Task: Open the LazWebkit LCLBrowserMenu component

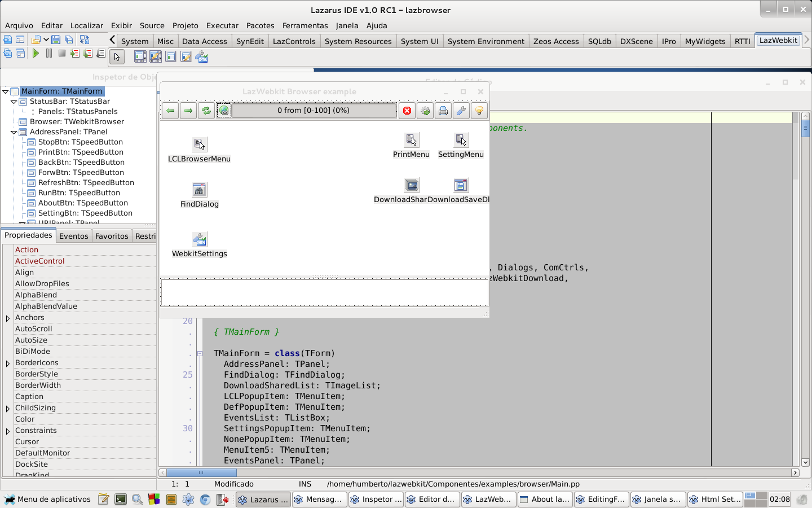Action: pos(199,144)
